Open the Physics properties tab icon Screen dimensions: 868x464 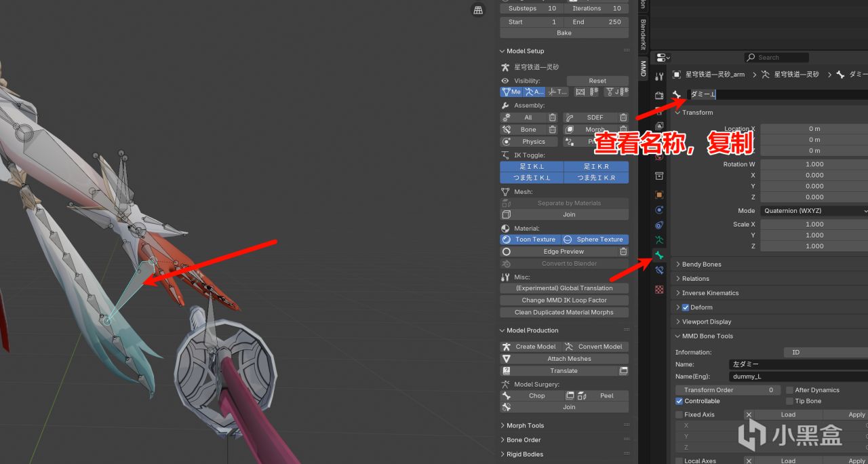[x=659, y=210]
